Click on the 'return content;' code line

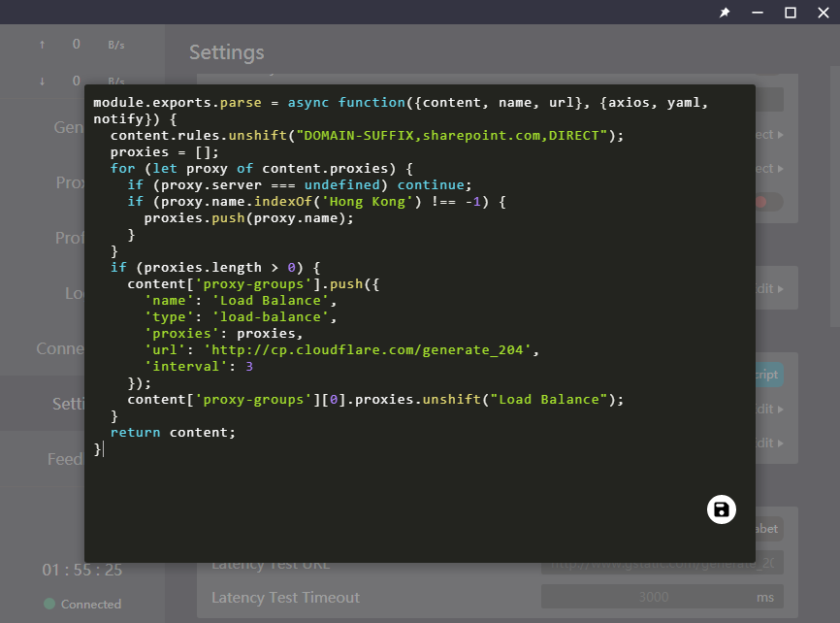click(x=173, y=432)
